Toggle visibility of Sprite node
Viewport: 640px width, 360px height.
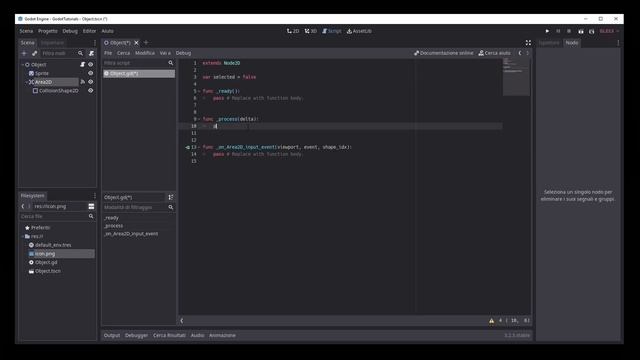[x=91, y=73]
